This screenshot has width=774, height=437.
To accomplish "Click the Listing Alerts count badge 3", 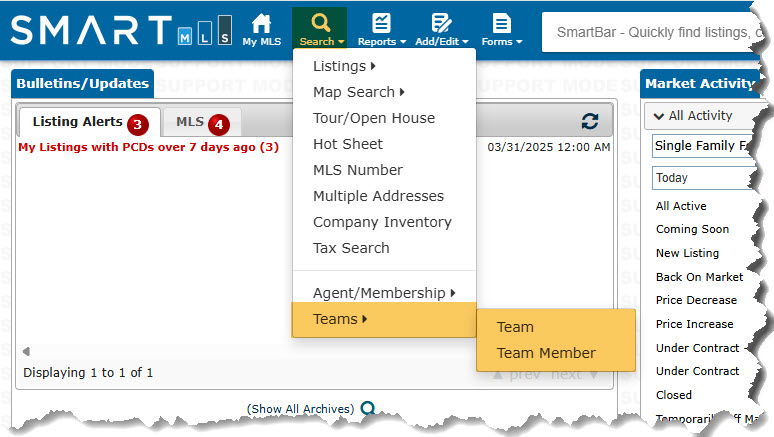I will coord(138,124).
